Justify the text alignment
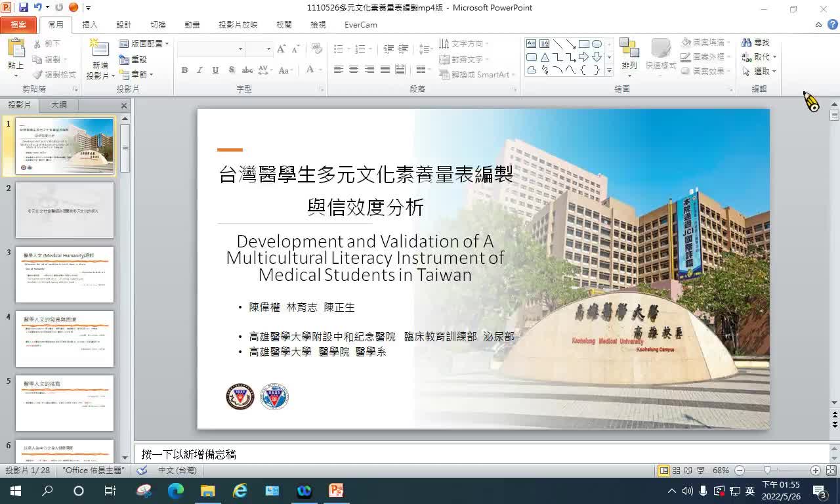This screenshot has height=504, width=840. (x=385, y=70)
